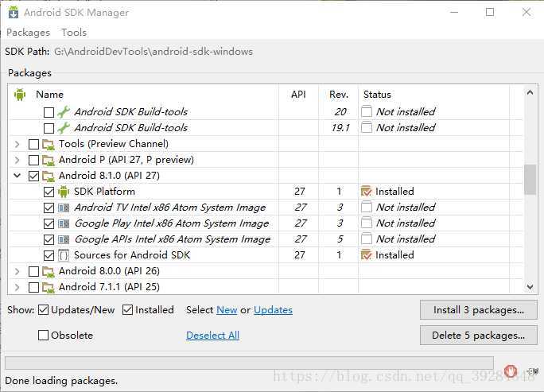Check the Android 7.1.1 (API 25) box
The image size is (544, 392).
pos(33,288)
